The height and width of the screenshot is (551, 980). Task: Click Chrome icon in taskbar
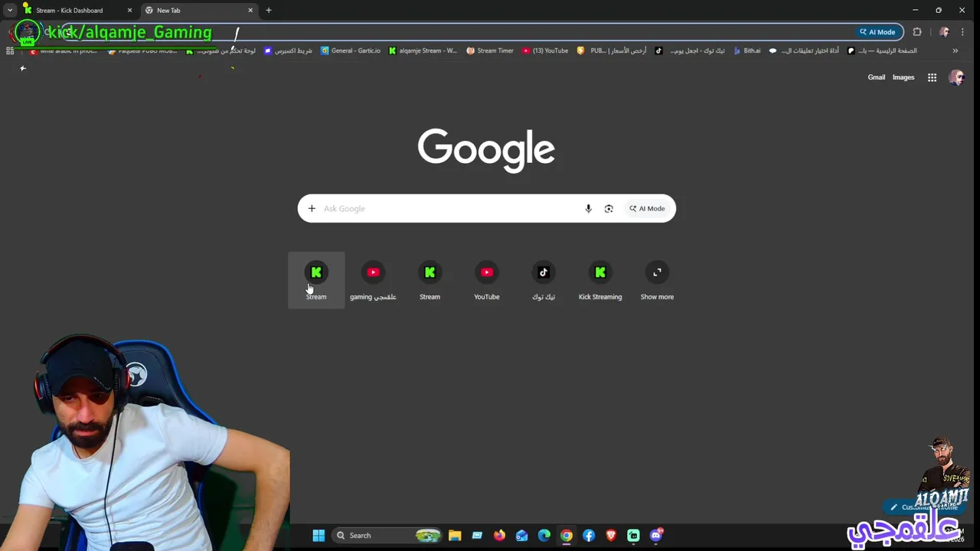point(567,536)
